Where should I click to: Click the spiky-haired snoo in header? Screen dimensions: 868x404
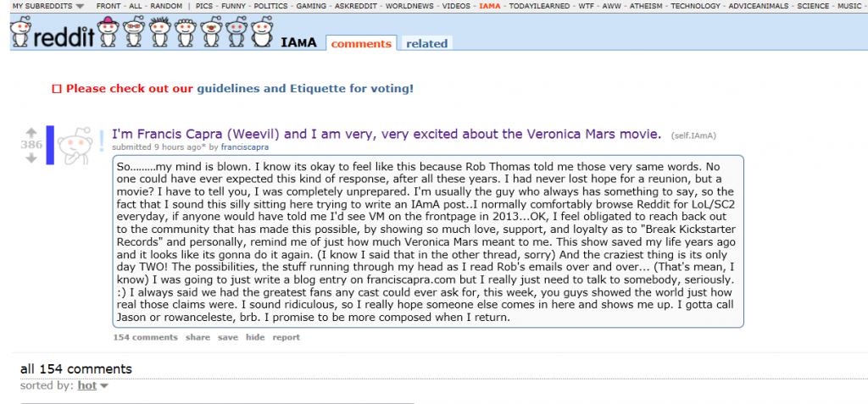pos(159,31)
